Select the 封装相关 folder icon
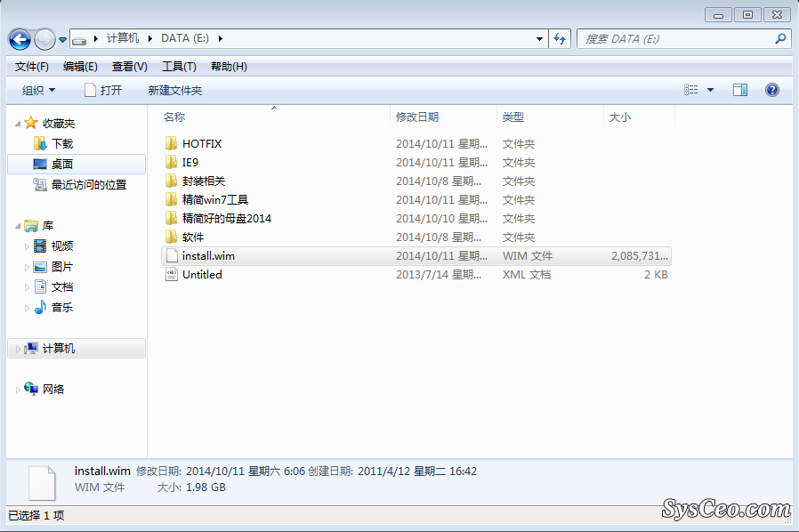Image resolution: width=799 pixels, height=532 pixels. (x=171, y=181)
